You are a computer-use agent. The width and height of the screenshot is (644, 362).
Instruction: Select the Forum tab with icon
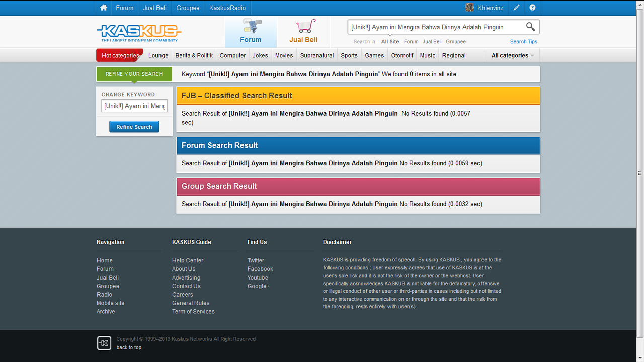pos(251,32)
